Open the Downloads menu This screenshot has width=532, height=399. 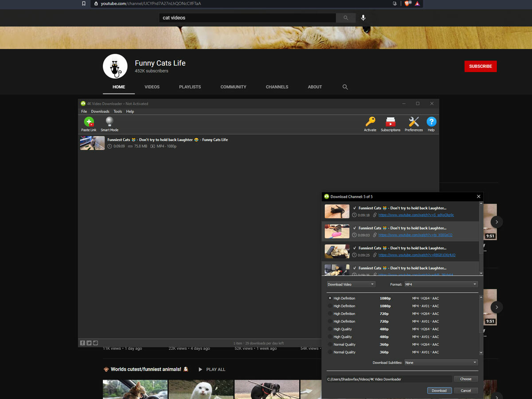tap(100, 111)
